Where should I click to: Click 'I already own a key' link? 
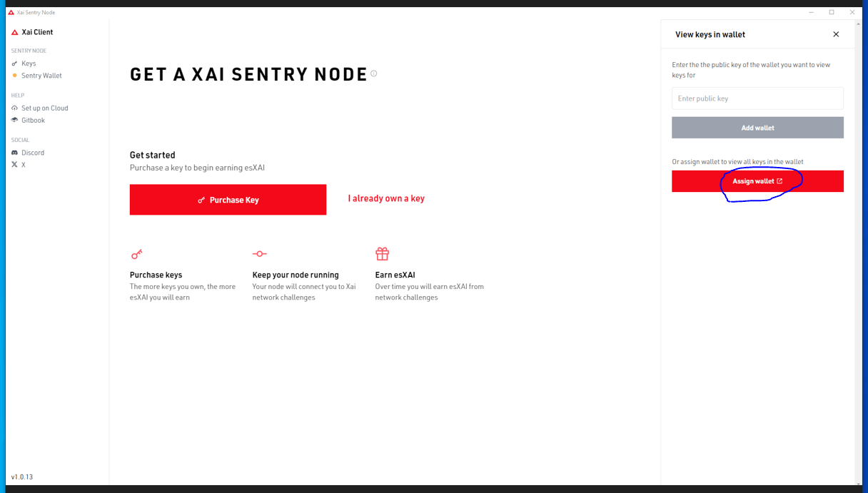pyautogui.click(x=386, y=198)
